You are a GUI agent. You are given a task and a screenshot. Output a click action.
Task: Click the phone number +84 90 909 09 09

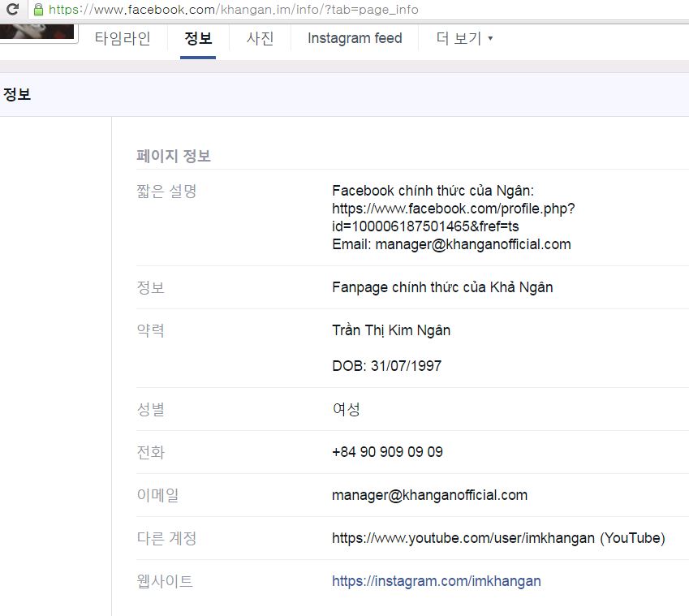387,452
